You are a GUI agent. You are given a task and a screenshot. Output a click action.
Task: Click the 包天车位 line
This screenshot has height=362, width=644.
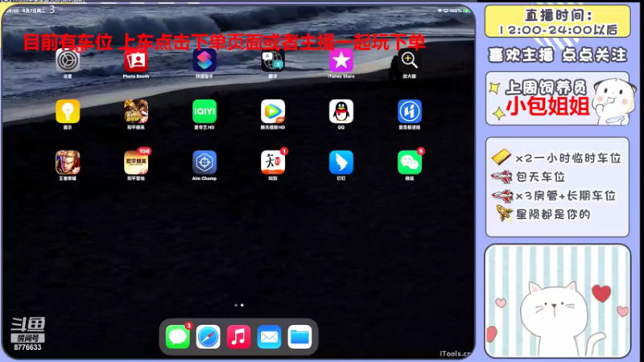(528, 177)
